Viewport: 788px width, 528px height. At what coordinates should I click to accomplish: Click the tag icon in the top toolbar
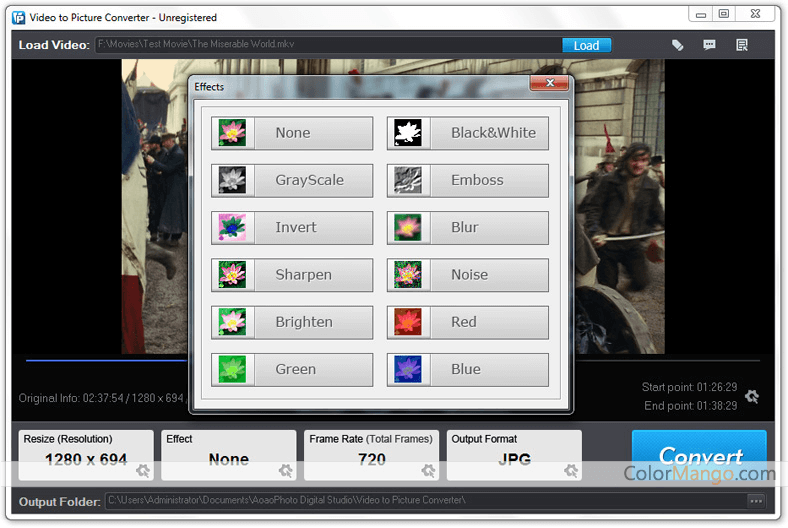[x=677, y=45]
